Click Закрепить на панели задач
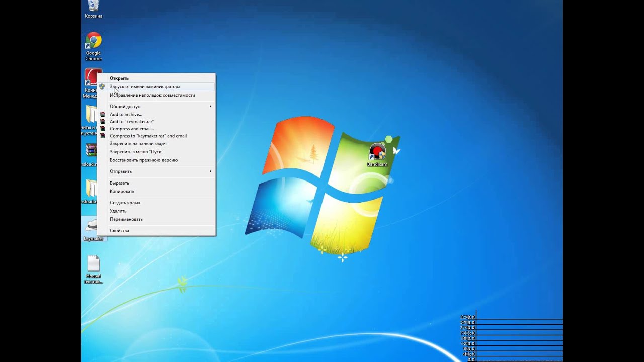The image size is (644, 362). (156, 144)
